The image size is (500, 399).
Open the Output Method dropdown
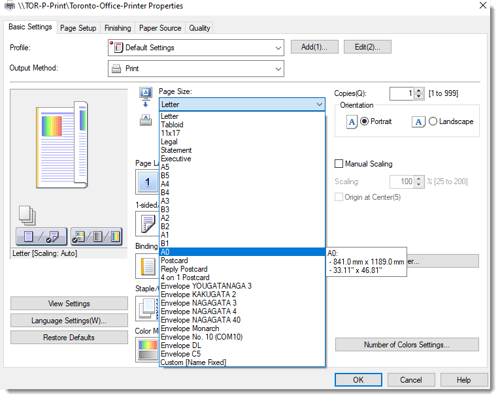(196, 69)
